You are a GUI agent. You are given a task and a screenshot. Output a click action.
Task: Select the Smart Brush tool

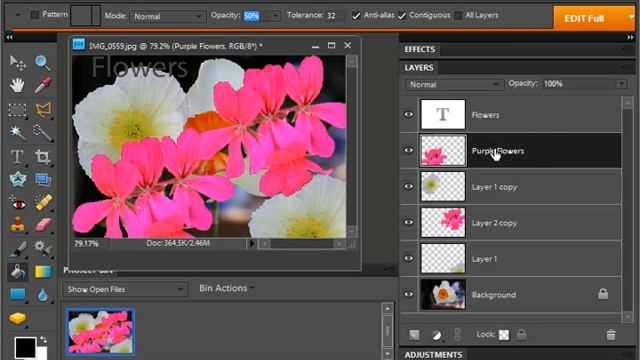click(x=43, y=248)
